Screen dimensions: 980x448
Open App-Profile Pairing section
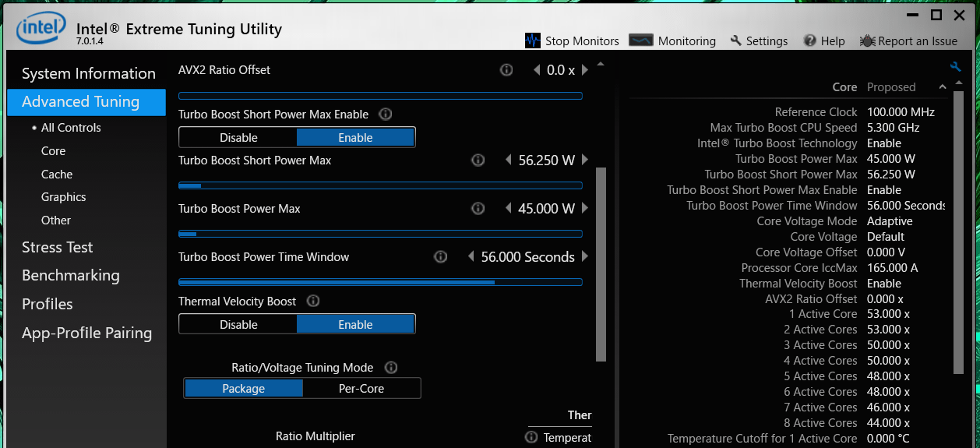(x=86, y=333)
